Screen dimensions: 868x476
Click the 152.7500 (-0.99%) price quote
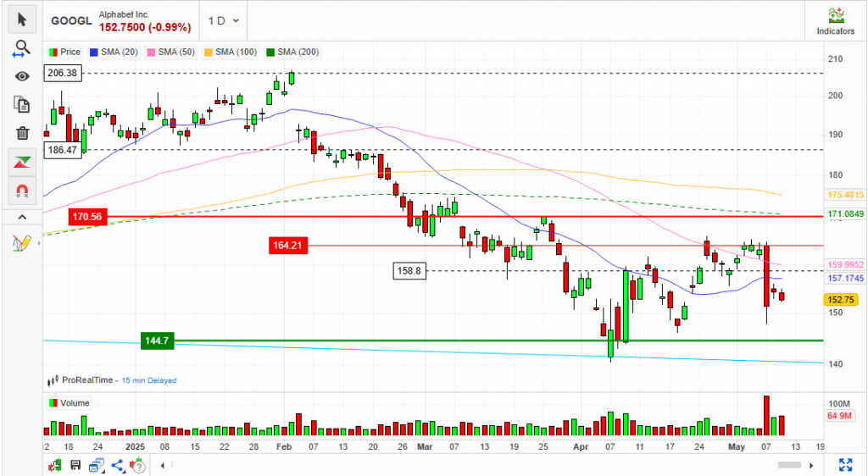coord(145,27)
